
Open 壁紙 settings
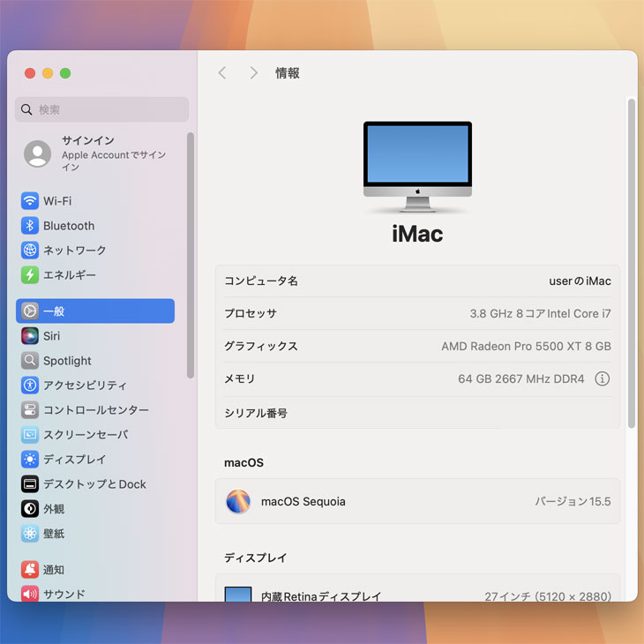(x=95, y=534)
